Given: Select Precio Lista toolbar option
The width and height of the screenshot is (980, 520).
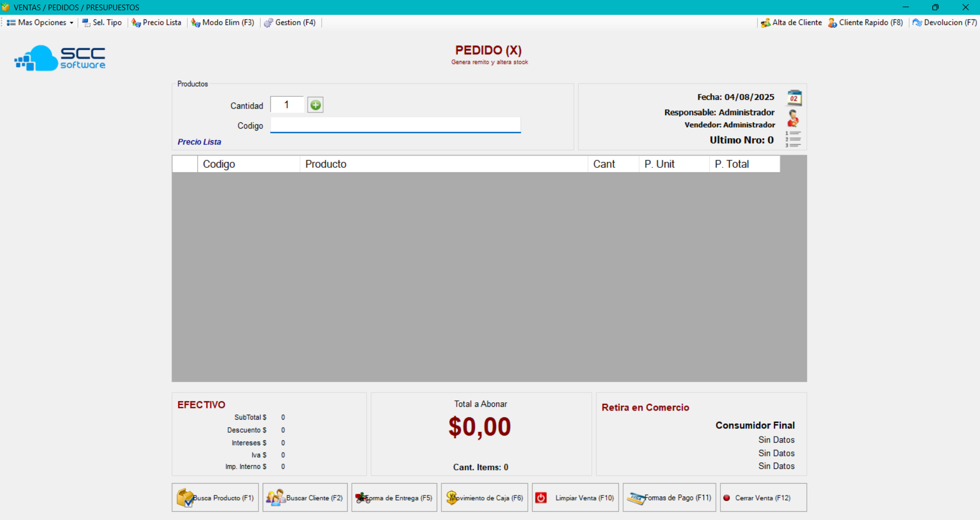Looking at the screenshot, I should click(x=157, y=23).
